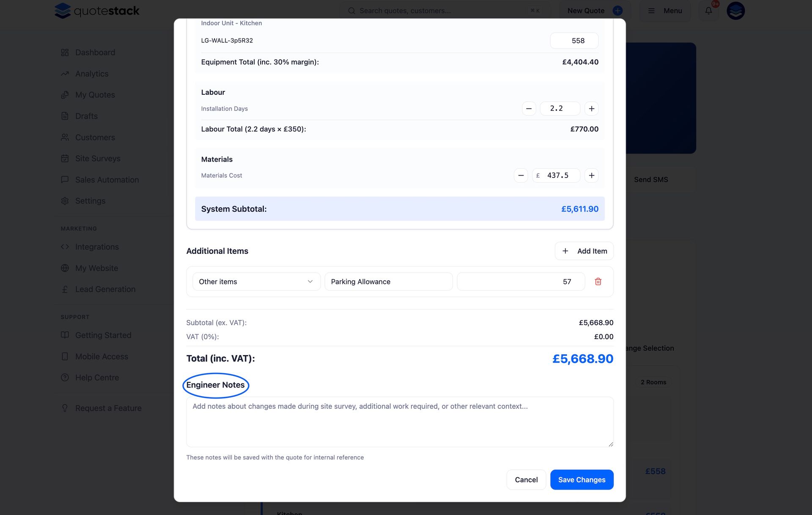Click the Add Item button
812x515 pixels.
(584, 251)
